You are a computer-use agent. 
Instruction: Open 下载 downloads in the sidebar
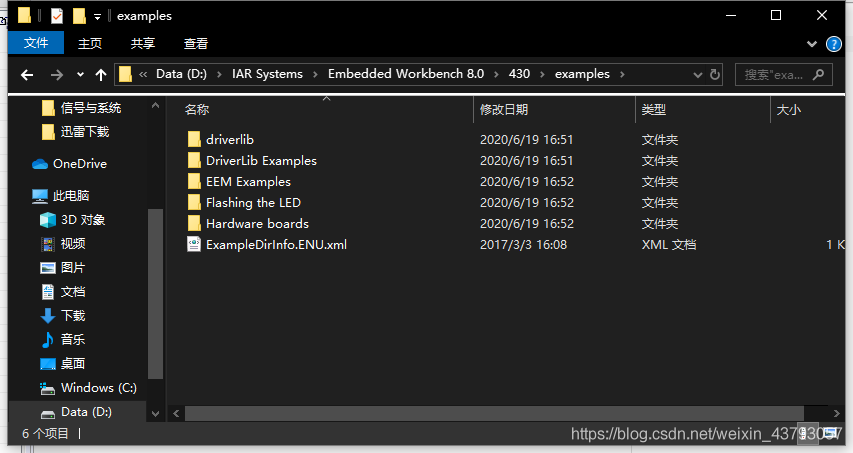63,315
